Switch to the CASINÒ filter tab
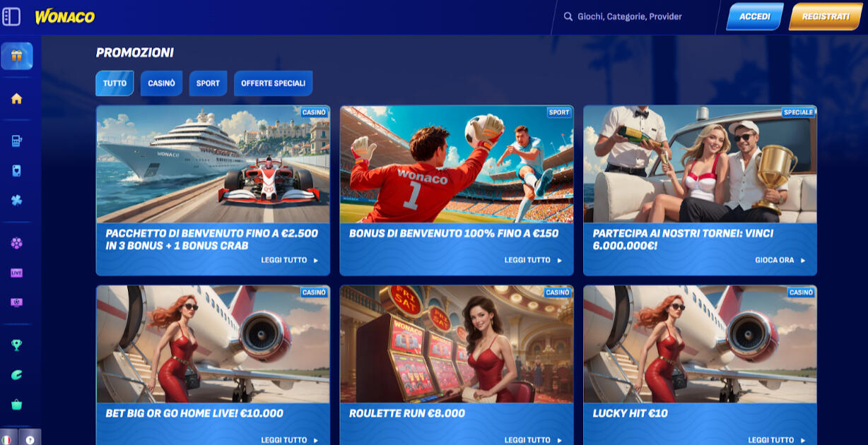Screen dimensions: 868x445 pyautogui.click(x=161, y=83)
